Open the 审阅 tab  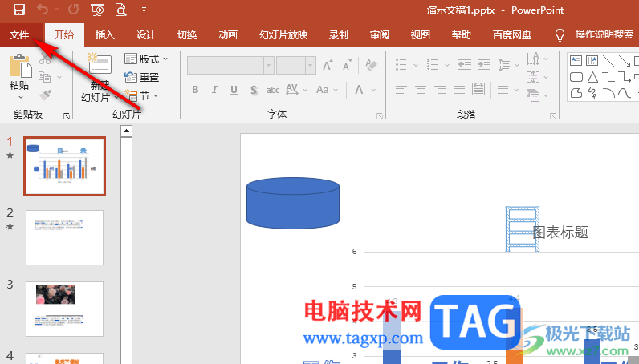[380, 35]
